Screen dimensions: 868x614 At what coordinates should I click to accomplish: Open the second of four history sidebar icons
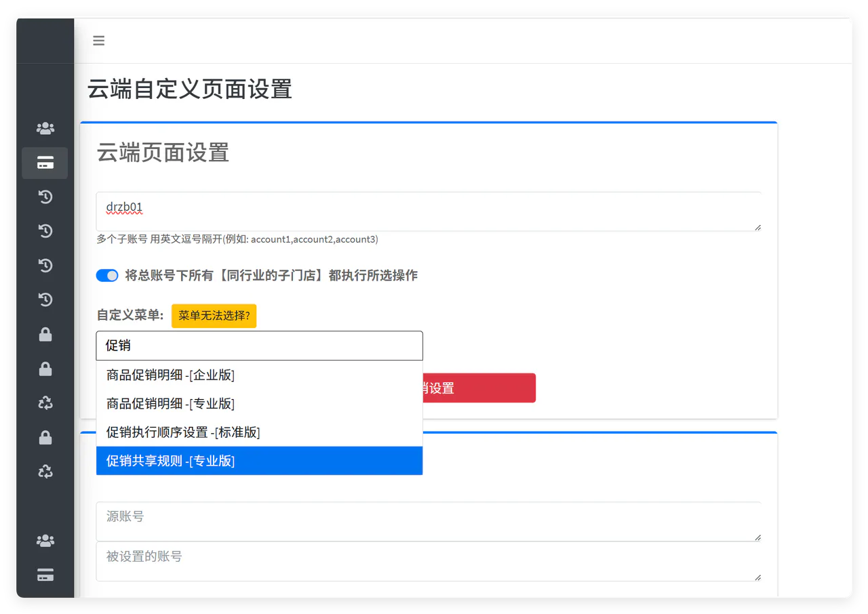coord(45,231)
